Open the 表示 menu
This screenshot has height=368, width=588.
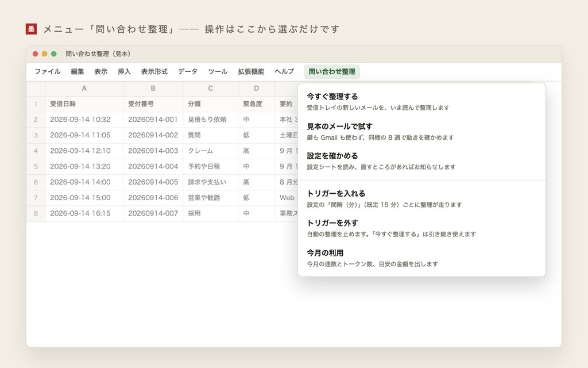(100, 71)
